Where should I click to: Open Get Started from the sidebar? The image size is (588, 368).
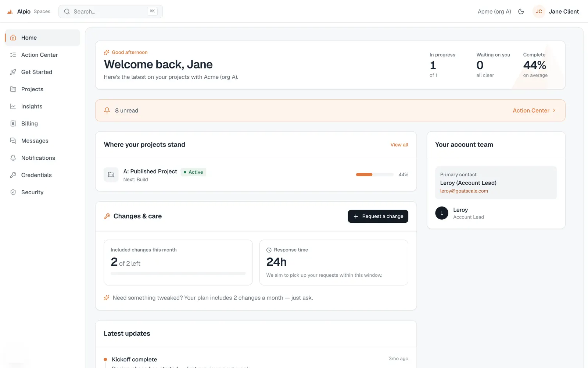click(42, 72)
